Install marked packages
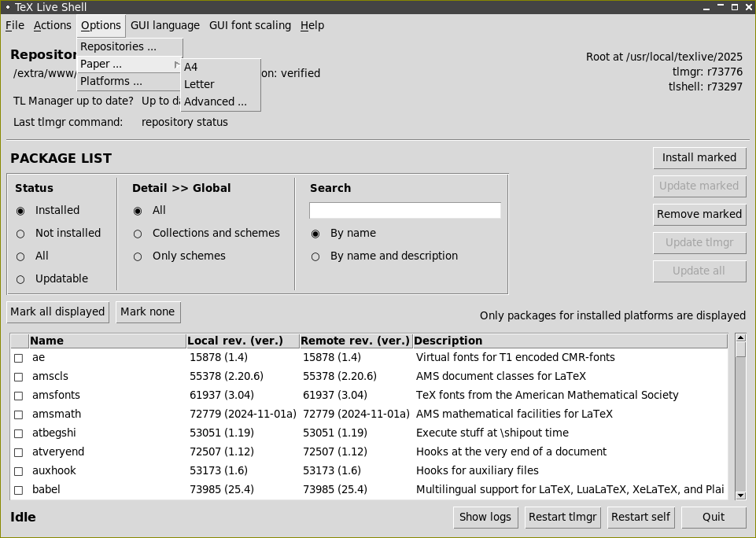Viewport: 756px width, 538px height. 699,157
